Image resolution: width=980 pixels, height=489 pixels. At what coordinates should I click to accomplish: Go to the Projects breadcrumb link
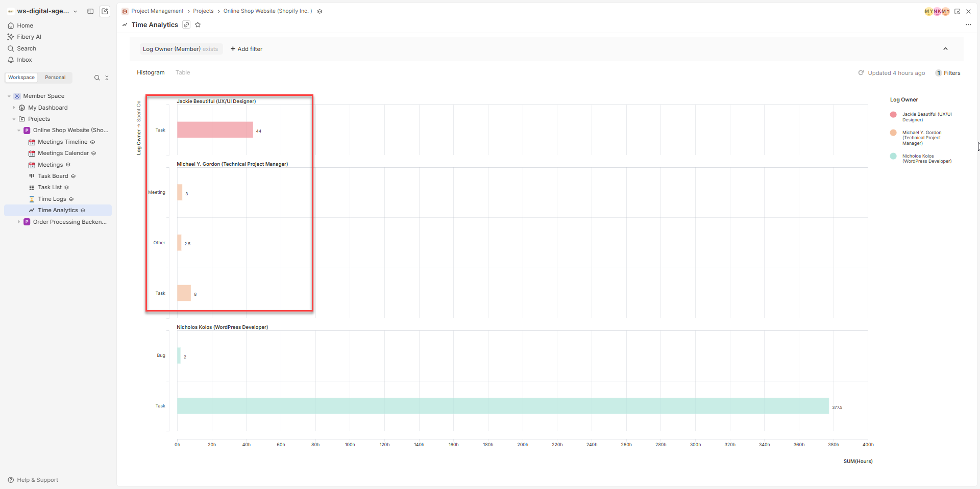[203, 11]
